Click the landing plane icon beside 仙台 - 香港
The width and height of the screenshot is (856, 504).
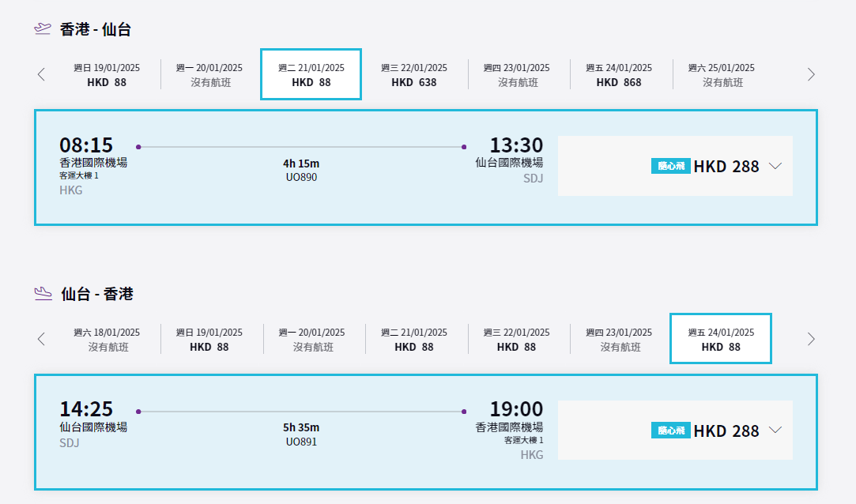point(43,294)
